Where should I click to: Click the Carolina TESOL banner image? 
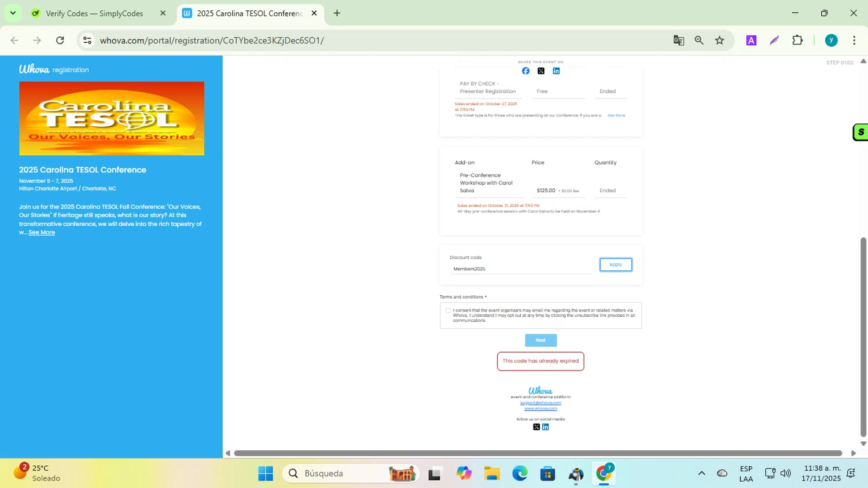tap(112, 118)
